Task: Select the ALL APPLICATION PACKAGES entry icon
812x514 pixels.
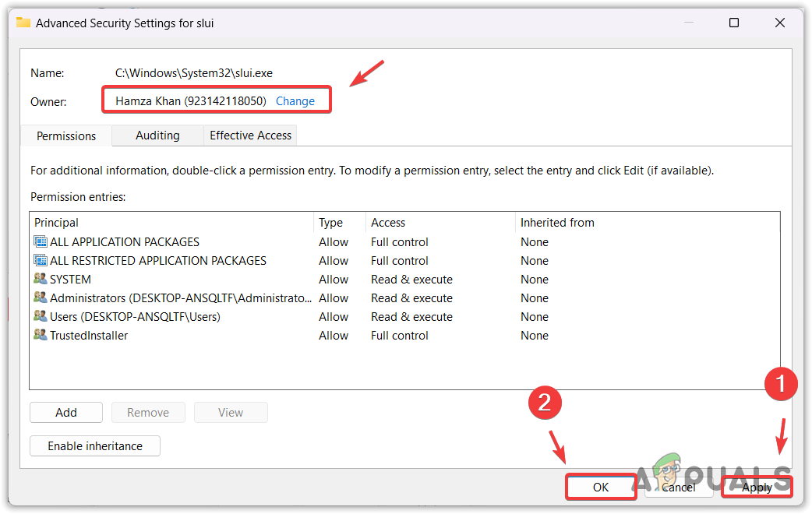Action: tap(40, 241)
